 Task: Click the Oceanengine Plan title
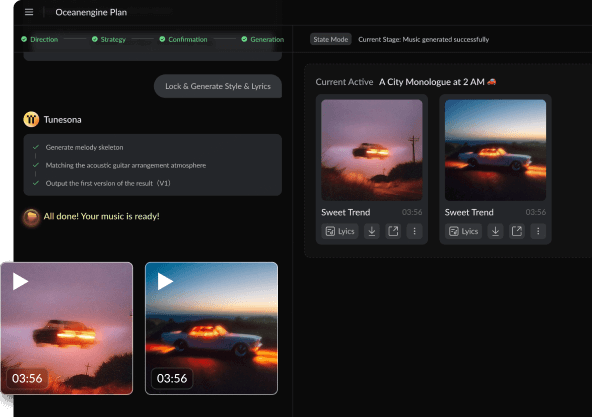[91, 12]
